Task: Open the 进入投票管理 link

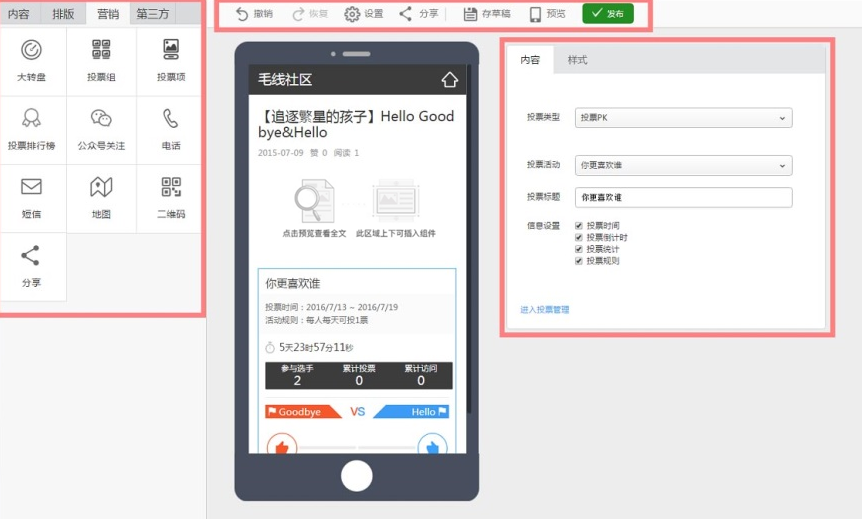Action: point(544,310)
